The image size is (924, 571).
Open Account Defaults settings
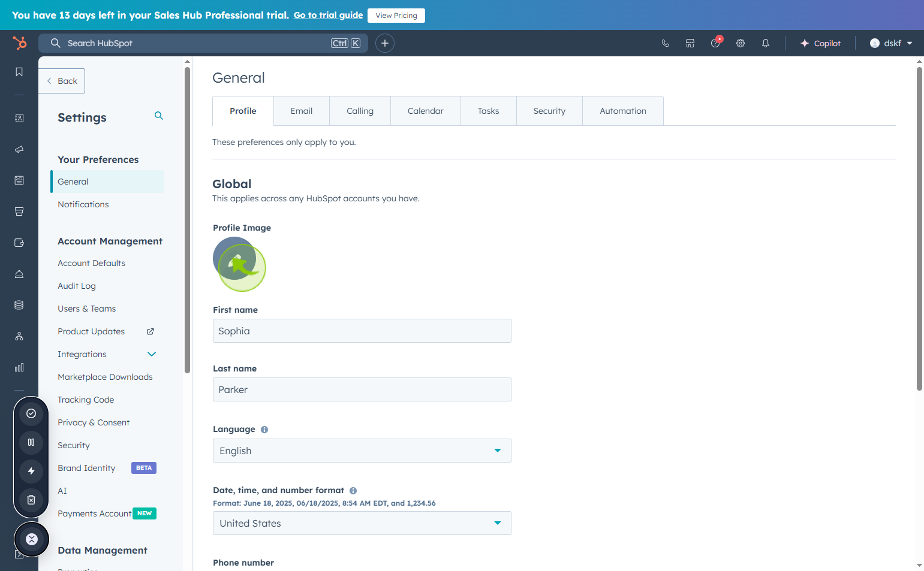click(91, 263)
